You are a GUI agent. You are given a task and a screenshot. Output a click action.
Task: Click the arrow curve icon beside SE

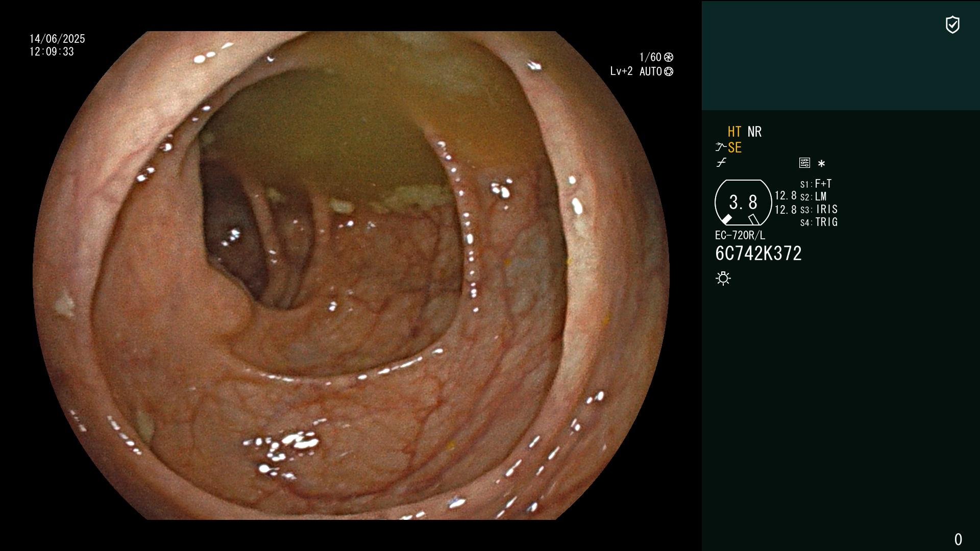pyautogui.click(x=720, y=147)
